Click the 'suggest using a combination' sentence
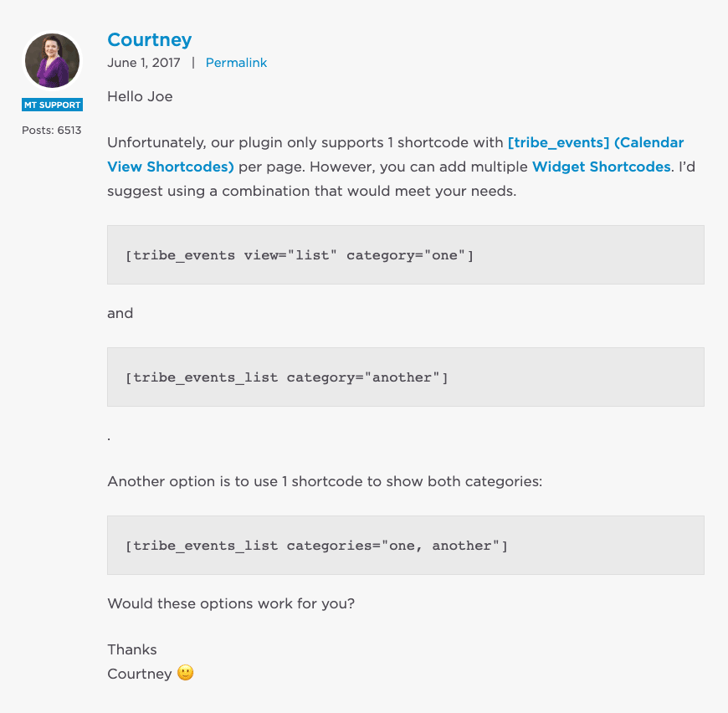Image resolution: width=728 pixels, height=713 pixels. pos(311,192)
